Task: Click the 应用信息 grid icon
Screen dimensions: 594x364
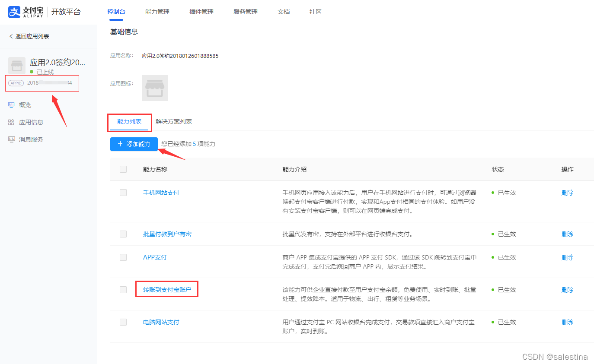Action: tap(11, 122)
